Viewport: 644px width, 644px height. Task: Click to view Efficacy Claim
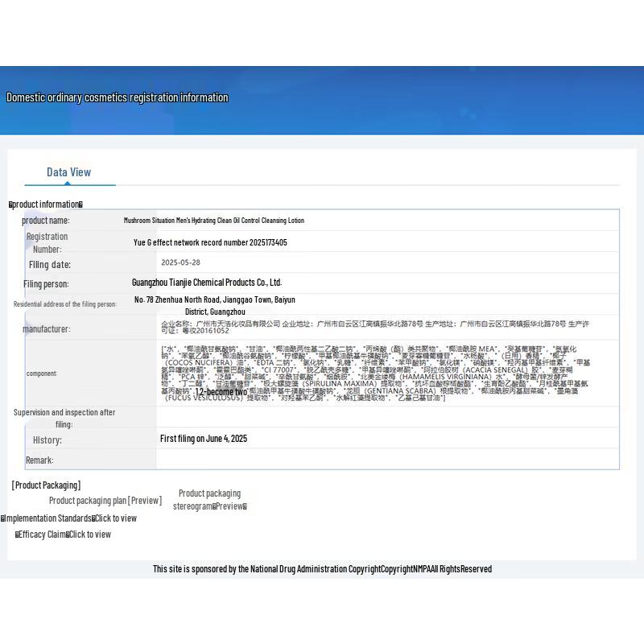click(89, 535)
